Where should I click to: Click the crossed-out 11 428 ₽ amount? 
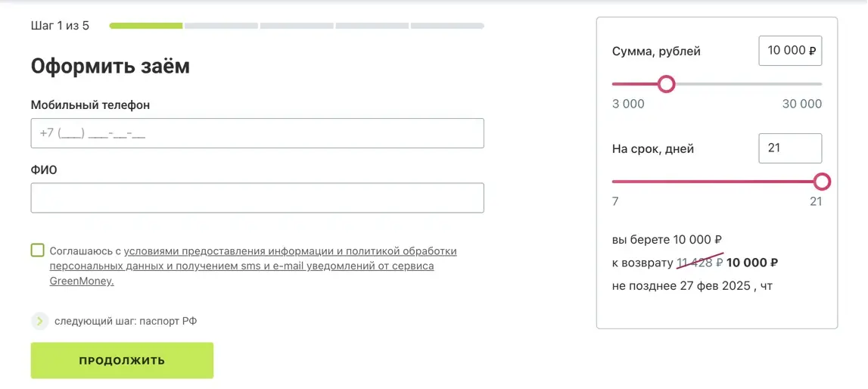(699, 263)
